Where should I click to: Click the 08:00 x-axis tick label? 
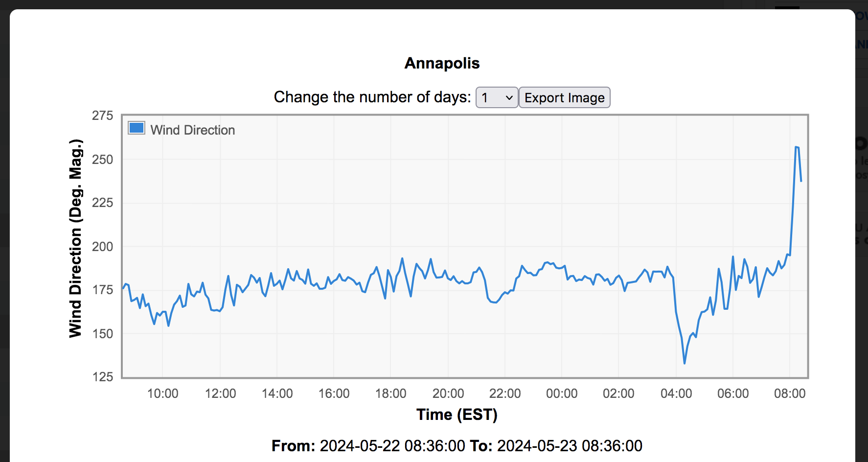pyautogui.click(x=790, y=393)
